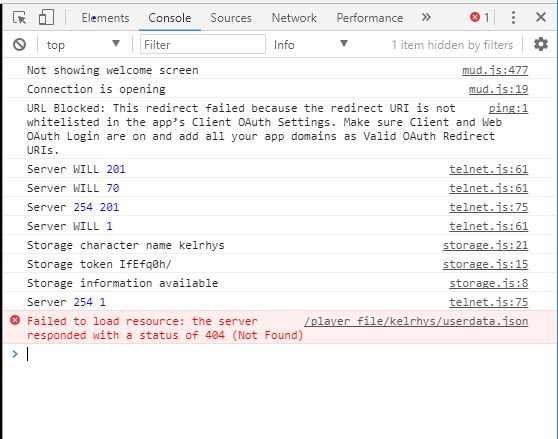The height and width of the screenshot is (439, 558).
Task: Click 'Storage character name kelrhys' log
Action: coord(126,245)
